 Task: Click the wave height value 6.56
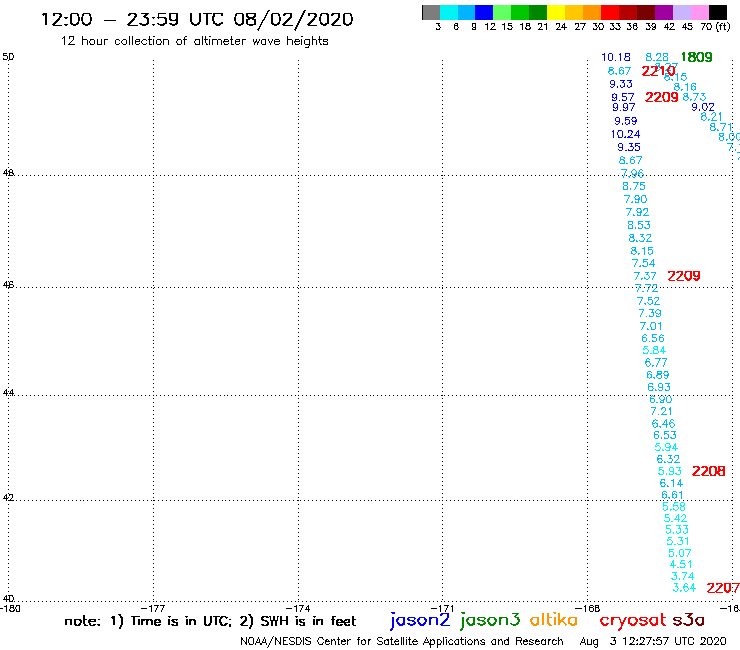[x=653, y=338]
